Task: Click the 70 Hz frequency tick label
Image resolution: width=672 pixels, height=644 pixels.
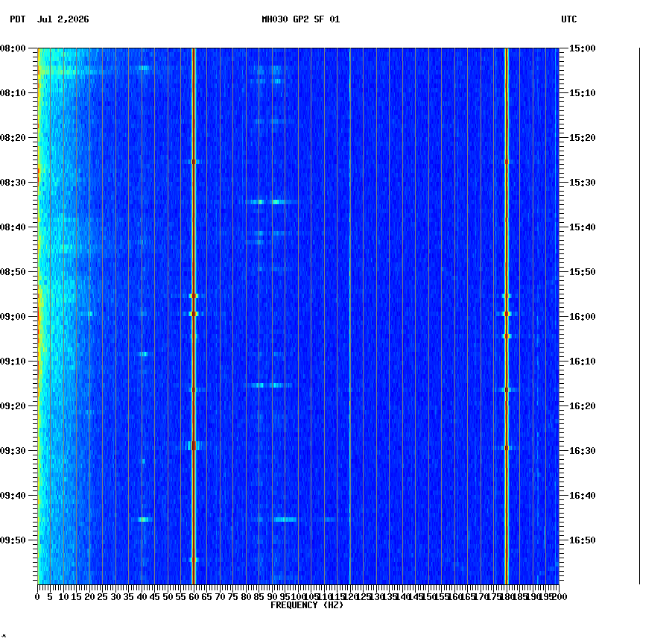Action: tap(220, 597)
